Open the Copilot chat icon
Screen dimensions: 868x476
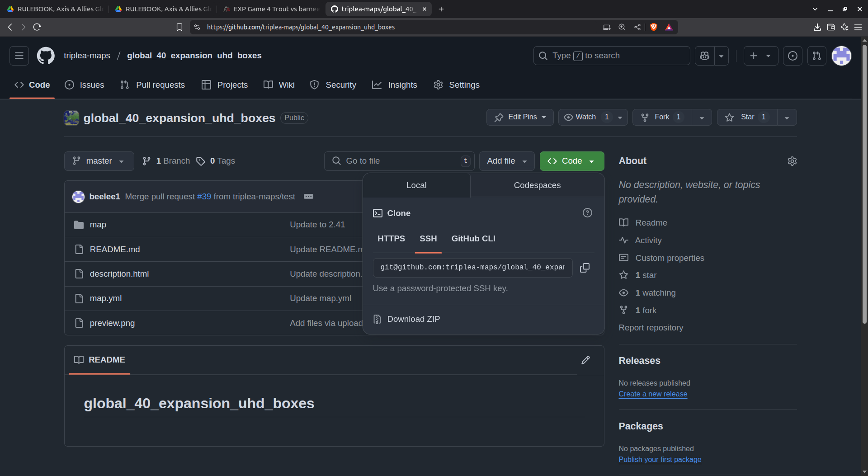tap(704, 56)
